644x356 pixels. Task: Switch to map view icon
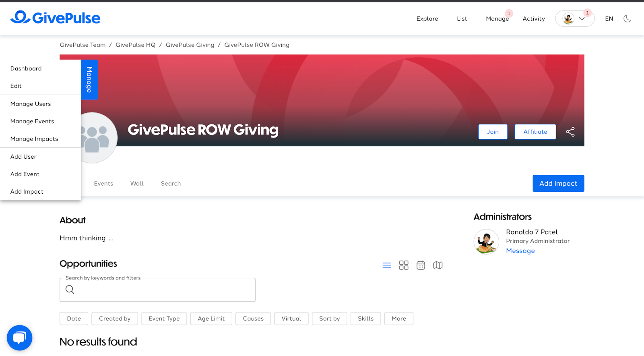click(438, 265)
